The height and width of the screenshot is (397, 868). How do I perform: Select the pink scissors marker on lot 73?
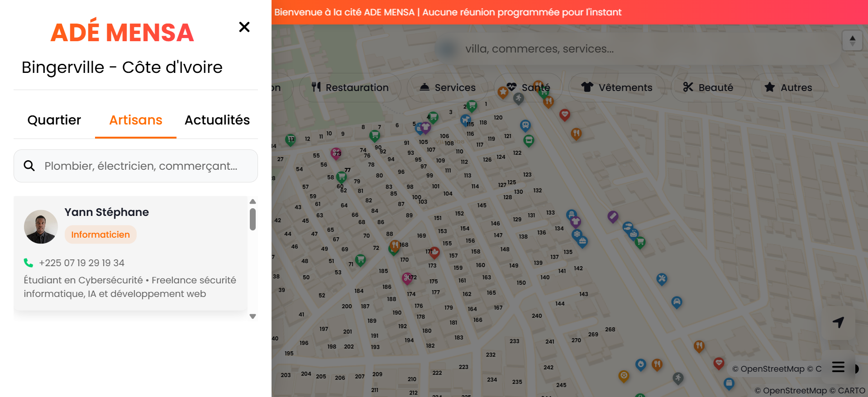coord(336,154)
